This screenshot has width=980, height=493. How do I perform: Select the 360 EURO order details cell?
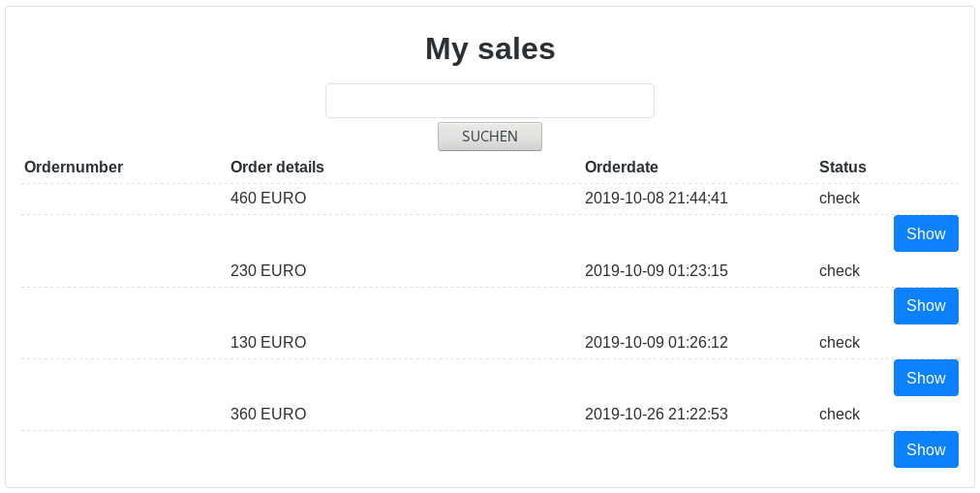268,415
